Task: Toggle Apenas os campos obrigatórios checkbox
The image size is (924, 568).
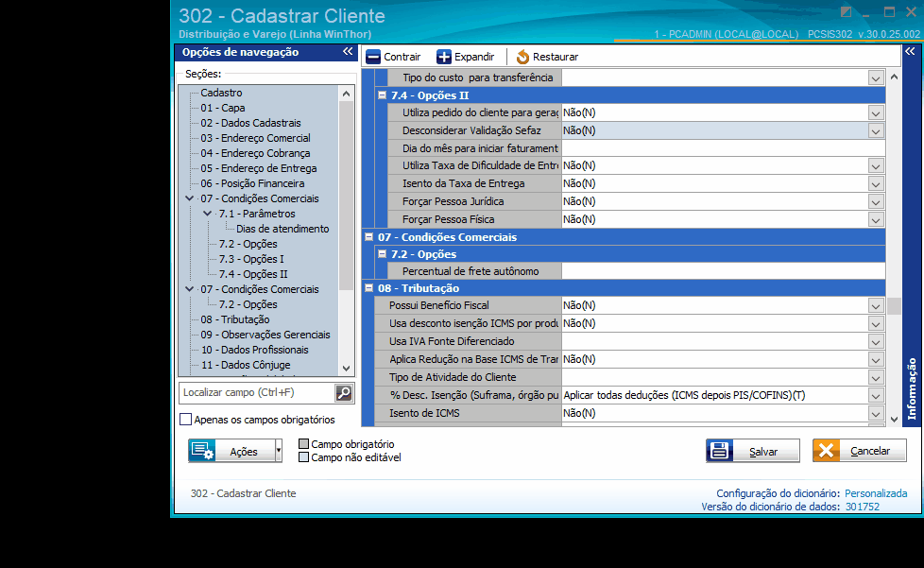Action: [x=185, y=420]
